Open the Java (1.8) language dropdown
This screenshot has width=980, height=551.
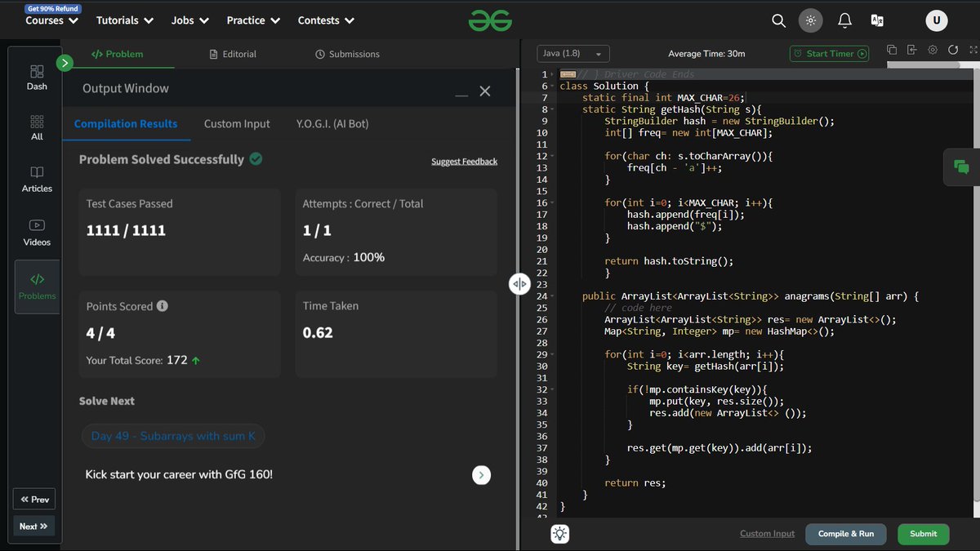573,54
